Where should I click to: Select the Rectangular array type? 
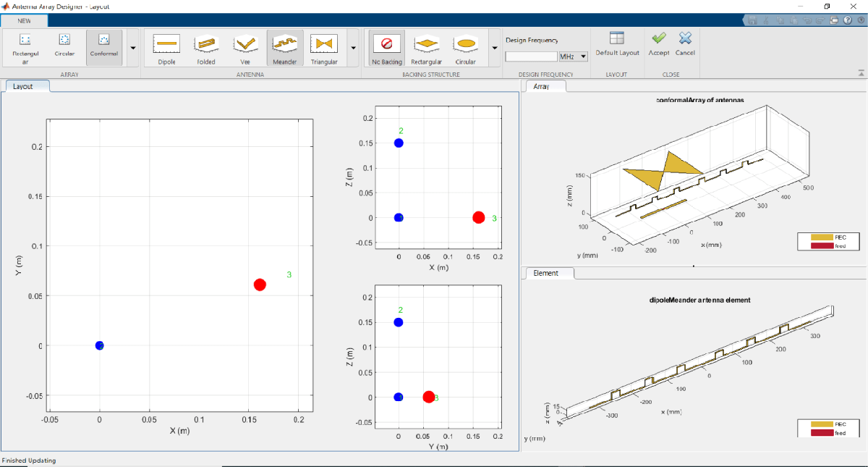click(x=25, y=48)
